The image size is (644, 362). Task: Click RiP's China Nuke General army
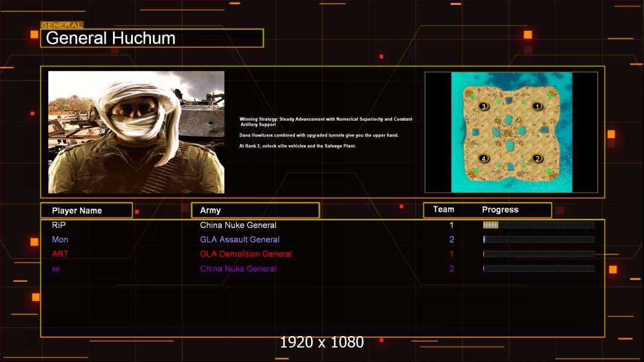pyautogui.click(x=238, y=225)
